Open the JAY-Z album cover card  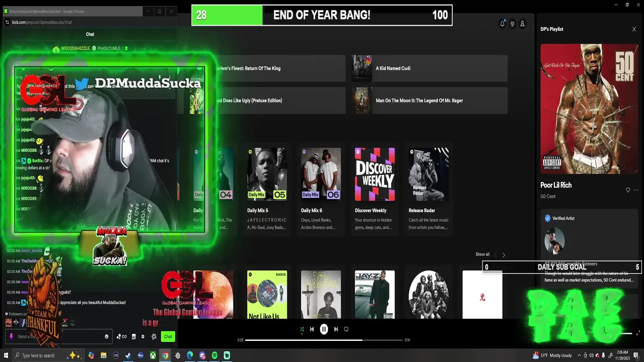tap(374, 295)
